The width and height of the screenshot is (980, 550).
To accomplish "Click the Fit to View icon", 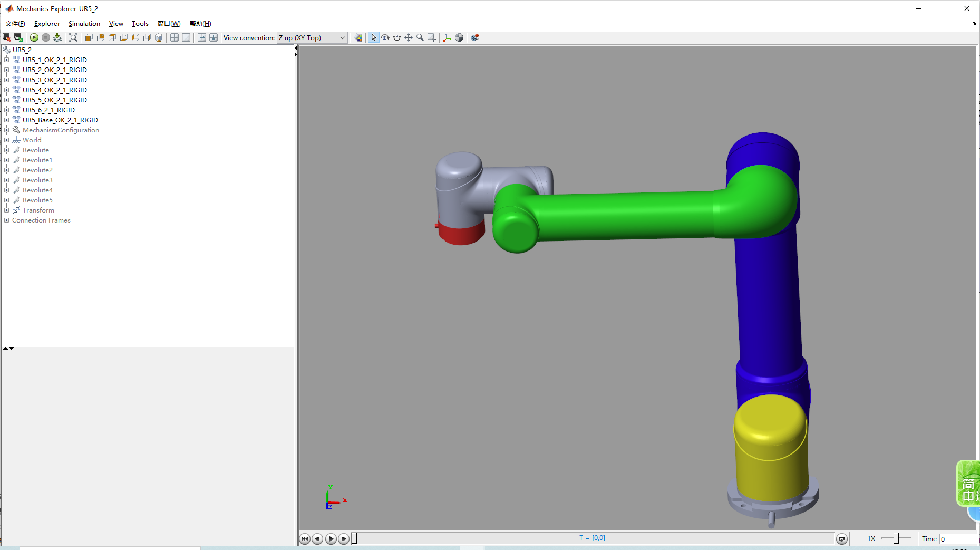I will (73, 37).
